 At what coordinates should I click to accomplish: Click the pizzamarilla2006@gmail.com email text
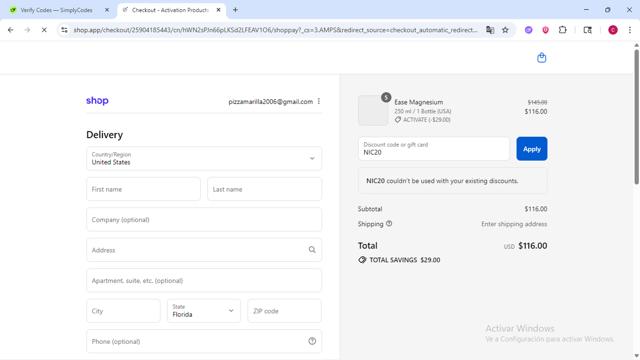pyautogui.click(x=271, y=101)
